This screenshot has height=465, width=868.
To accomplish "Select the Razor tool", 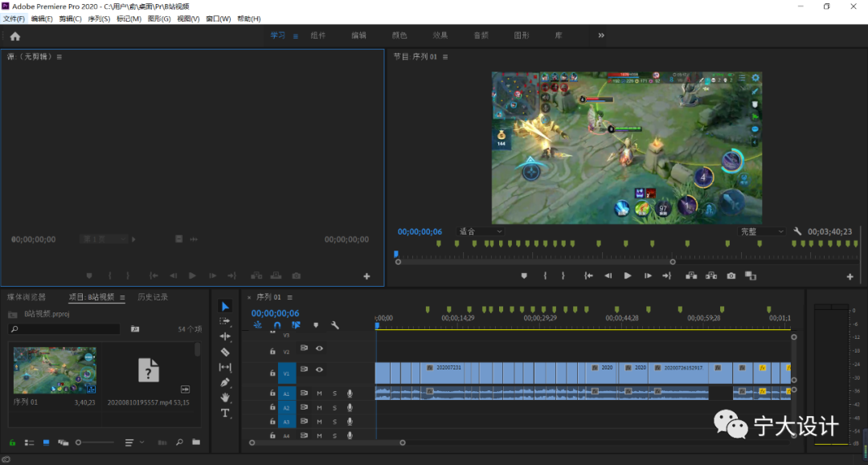I will click(x=225, y=352).
